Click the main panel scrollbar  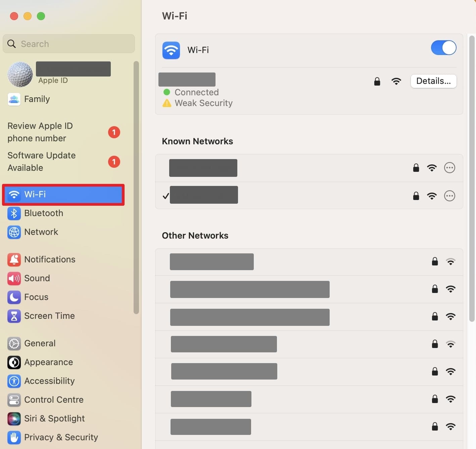[x=472, y=179]
